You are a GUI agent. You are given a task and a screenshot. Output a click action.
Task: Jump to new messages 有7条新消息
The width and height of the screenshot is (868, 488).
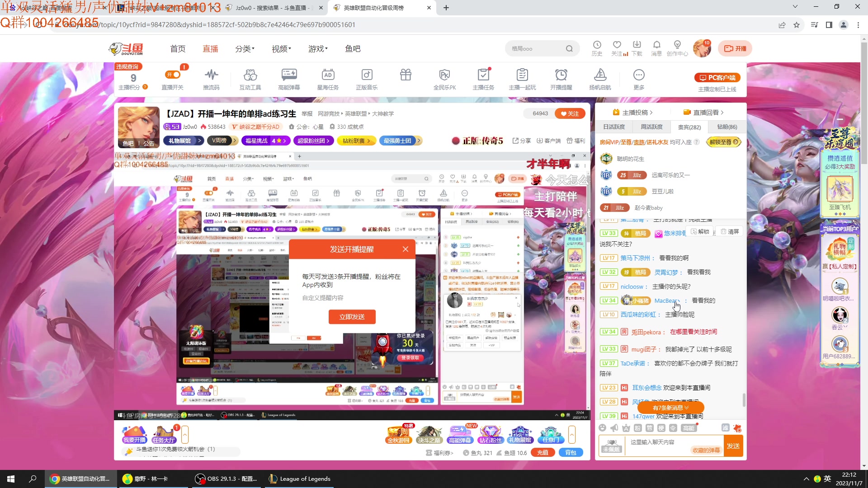(671, 408)
